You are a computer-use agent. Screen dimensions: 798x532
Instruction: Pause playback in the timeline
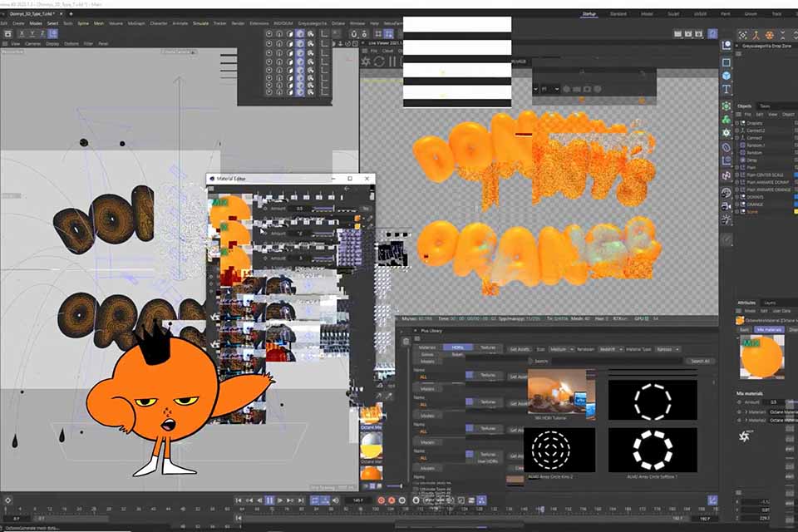point(269,500)
